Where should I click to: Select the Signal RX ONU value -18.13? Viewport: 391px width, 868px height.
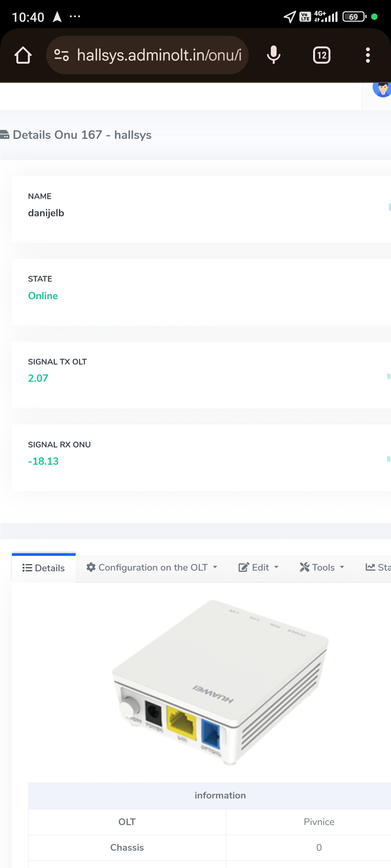(x=43, y=461)
